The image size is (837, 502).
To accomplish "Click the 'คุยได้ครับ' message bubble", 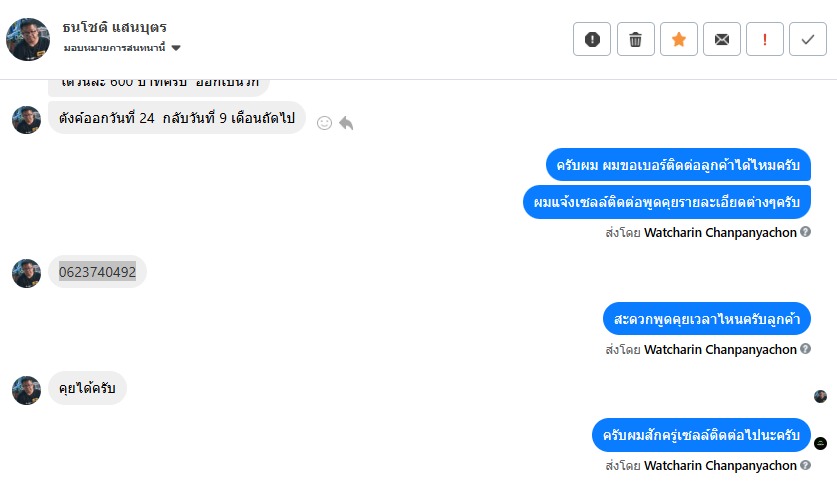I will (x=87, y=388).
